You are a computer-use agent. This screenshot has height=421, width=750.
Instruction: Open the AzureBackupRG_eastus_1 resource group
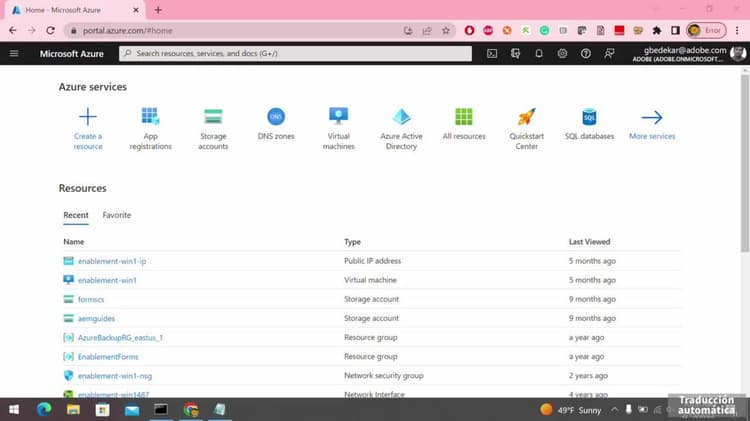[x=120, y=338]
